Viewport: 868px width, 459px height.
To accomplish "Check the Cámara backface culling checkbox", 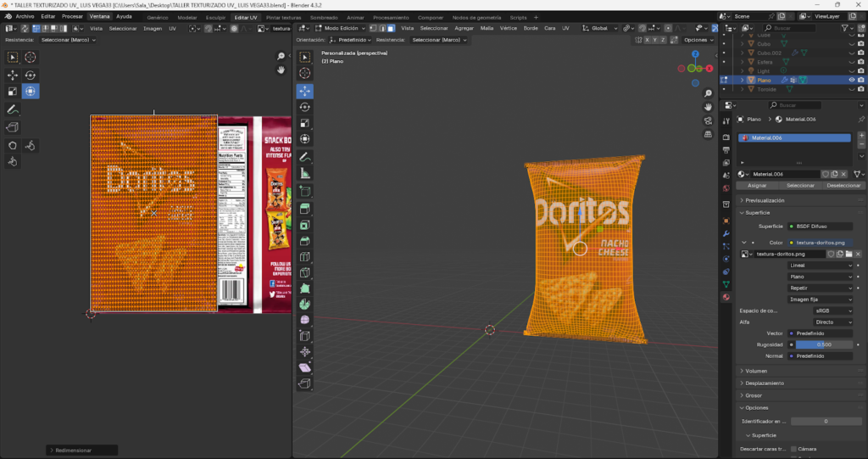I will click(793, 449).
